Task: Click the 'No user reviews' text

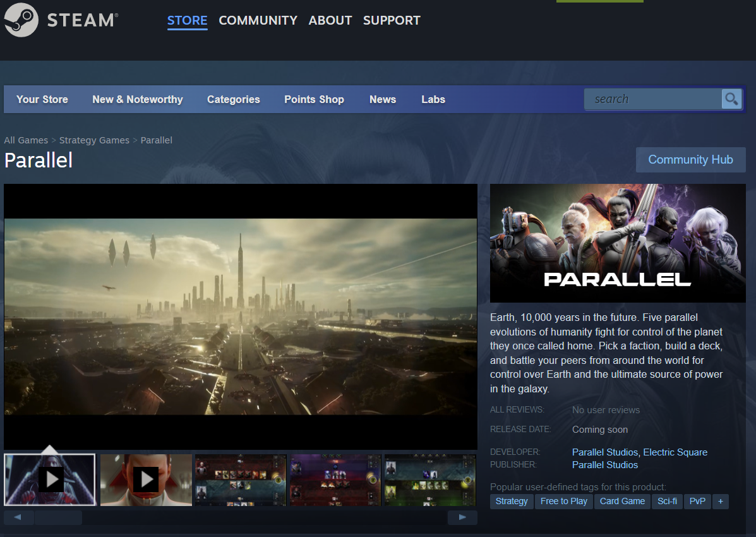Action: 606,409
